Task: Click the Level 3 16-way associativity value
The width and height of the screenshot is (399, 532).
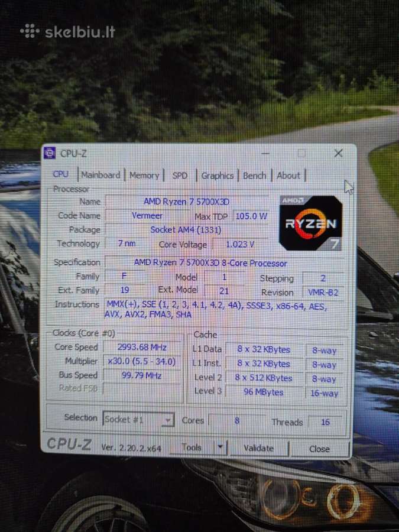Action: pyautogui.click(x=324, y=393)
